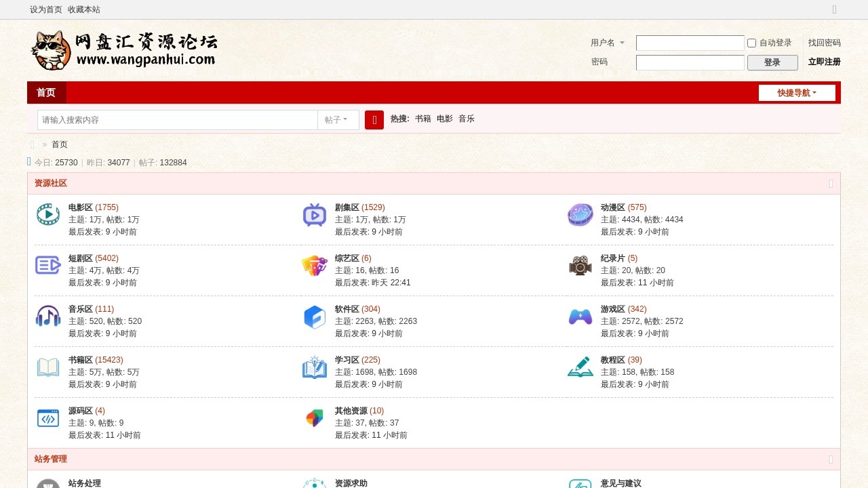Screen dimensions: 868x488
Task: Open the 源码区 title link
Action: coord(81,411)
